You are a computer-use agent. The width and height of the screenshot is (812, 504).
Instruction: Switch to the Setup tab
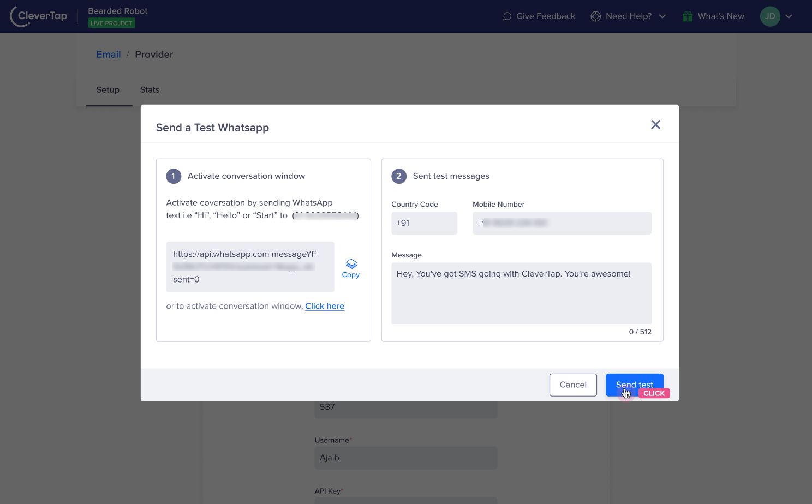coord(108,90)
